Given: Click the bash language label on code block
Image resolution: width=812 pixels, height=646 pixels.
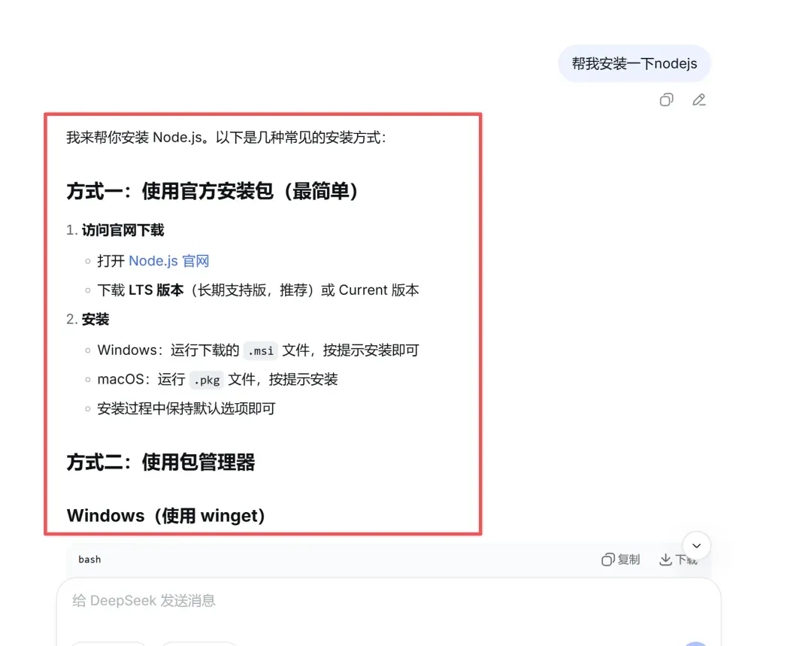Looking at the screenshot, I should click(x=89, y=560).
